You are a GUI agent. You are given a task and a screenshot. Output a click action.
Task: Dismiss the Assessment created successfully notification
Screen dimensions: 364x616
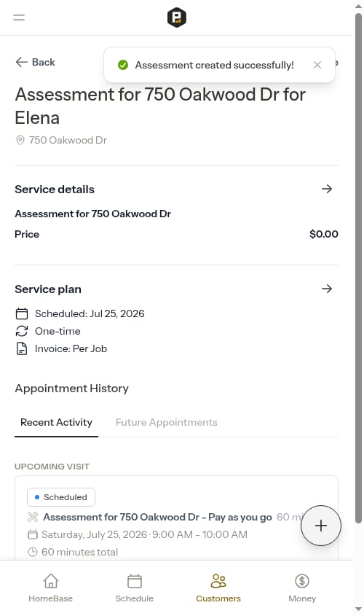(317, 65)
